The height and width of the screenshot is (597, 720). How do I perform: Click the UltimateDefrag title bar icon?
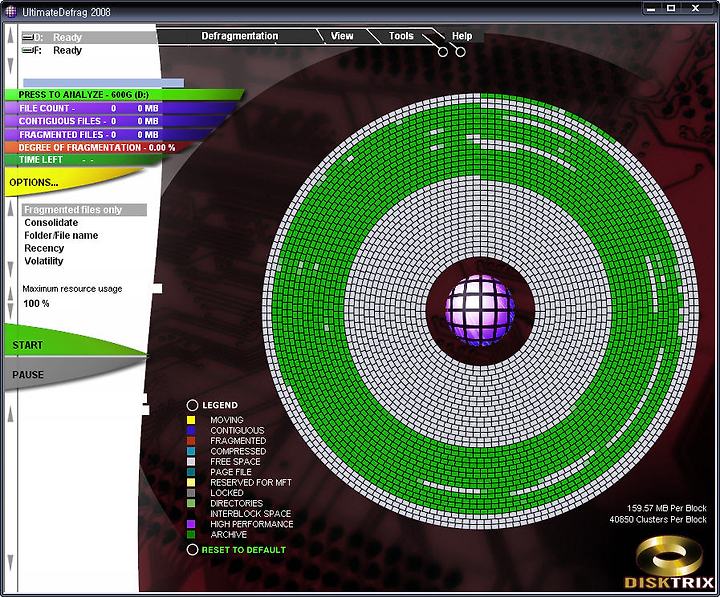tap(11, 11)
